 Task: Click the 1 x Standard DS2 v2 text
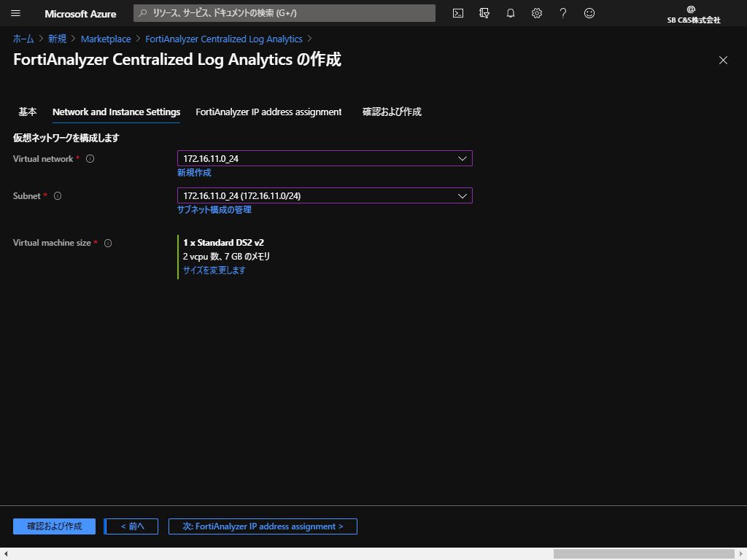coord(223,243)
